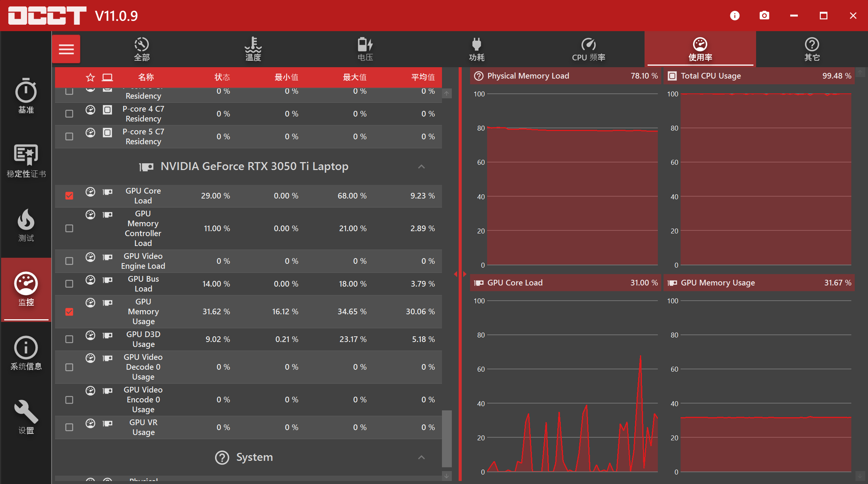Image resolution: width=868 pixels, height=484 pixels.
Task: Check the GPU Video Engine Load checkbox
Action: pos(69,261)
